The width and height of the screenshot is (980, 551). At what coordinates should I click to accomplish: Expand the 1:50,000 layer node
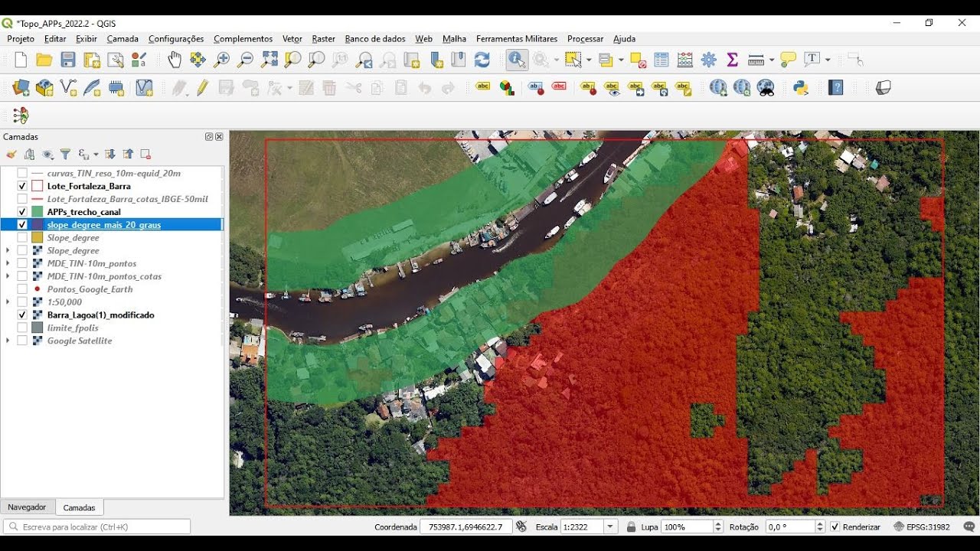8,302
